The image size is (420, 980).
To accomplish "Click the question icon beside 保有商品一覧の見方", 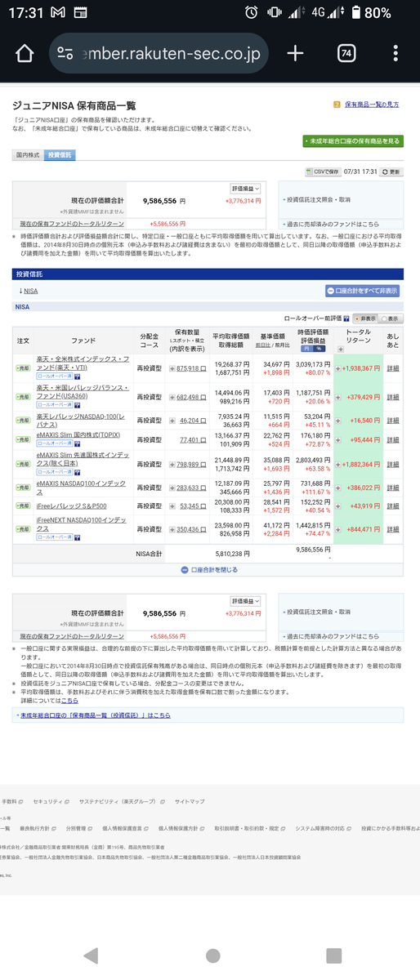I will (337, 105).
